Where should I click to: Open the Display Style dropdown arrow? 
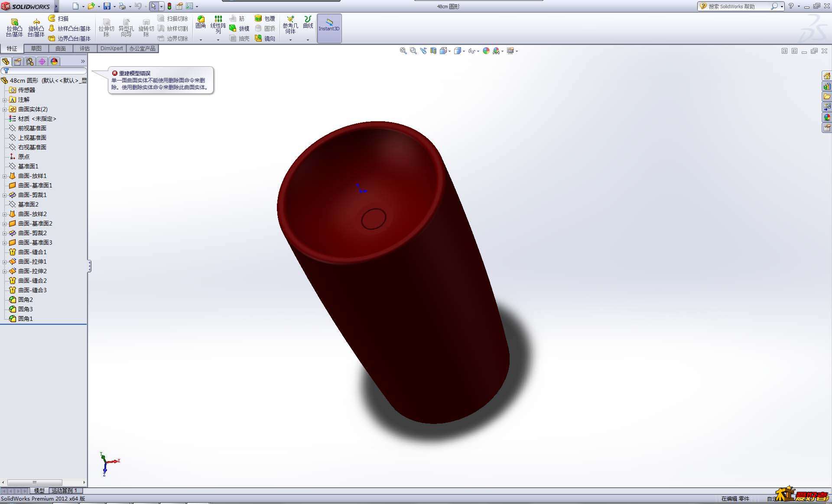464,51
